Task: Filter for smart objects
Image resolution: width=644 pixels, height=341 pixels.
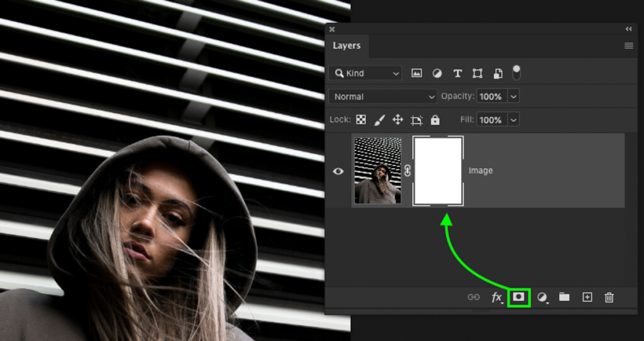Action: (x=498, y=73)
